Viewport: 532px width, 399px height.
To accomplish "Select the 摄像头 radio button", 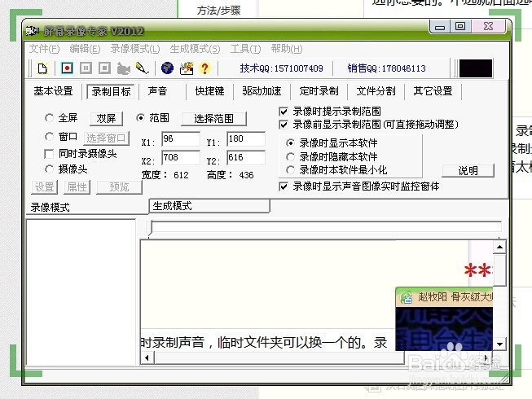I will [x=49, y=169].
